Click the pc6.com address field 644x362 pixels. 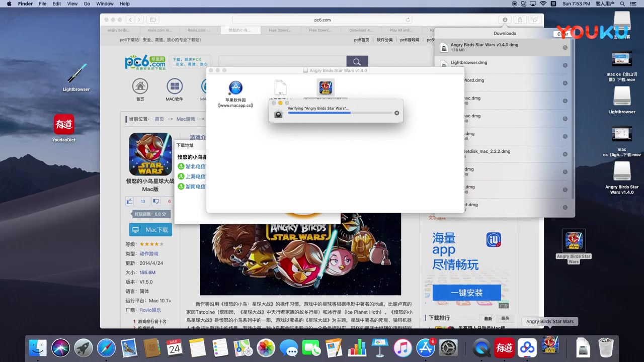322,20
